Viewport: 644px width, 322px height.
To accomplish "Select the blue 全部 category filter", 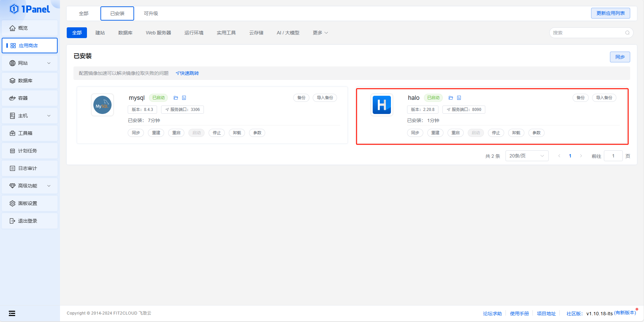I will click(77, 33).
